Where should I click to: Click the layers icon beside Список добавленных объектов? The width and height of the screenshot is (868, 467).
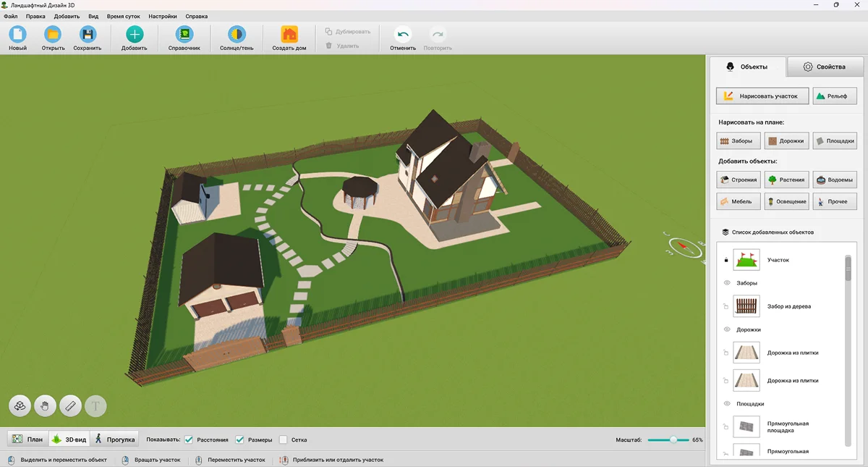click(726, 232)
